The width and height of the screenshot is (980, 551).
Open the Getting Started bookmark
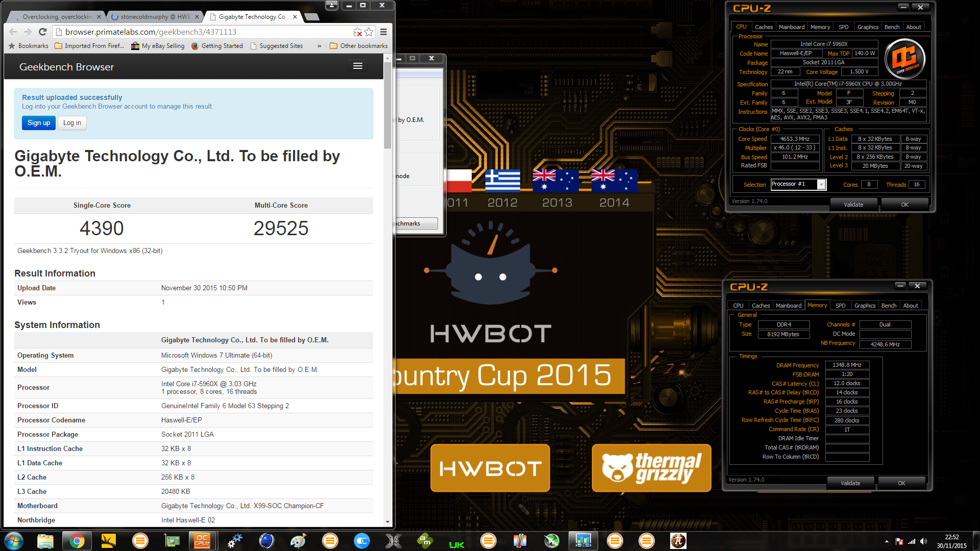pos(217,46)
